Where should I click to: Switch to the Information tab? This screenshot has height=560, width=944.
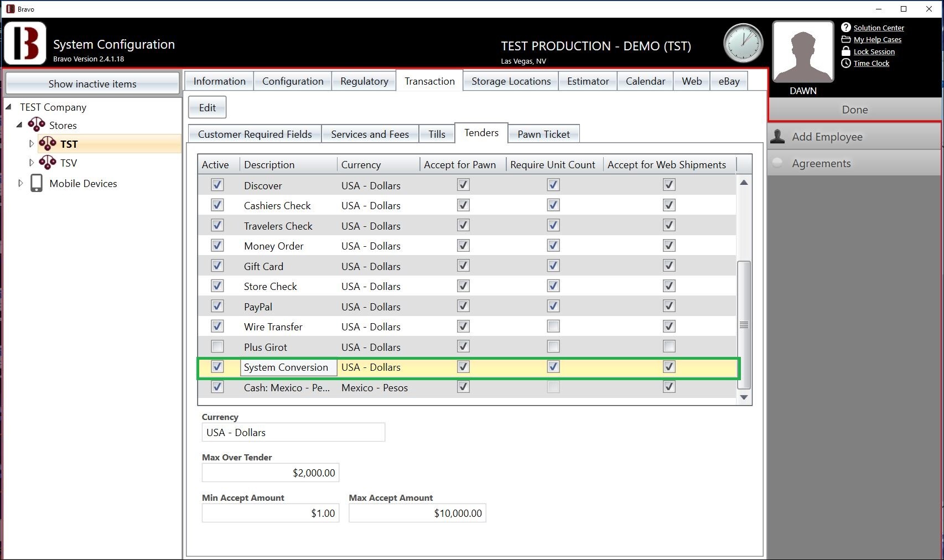click(219, 81)
